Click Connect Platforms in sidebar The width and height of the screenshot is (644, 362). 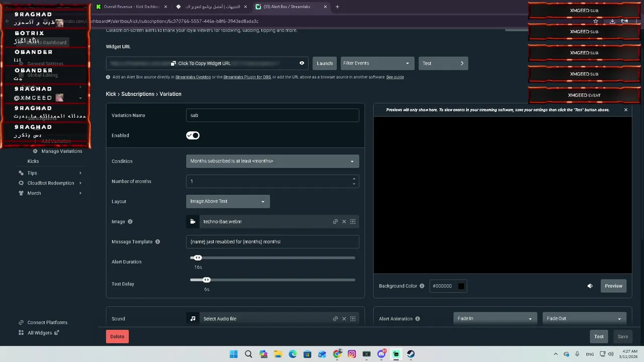click(47, 323)
